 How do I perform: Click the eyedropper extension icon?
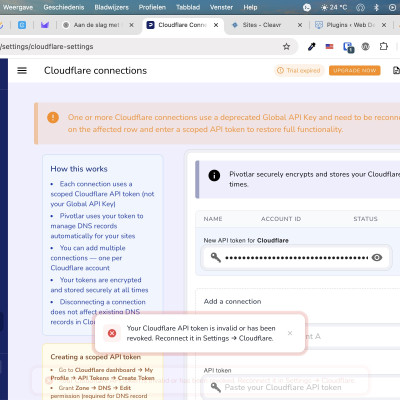pos(311,47)
